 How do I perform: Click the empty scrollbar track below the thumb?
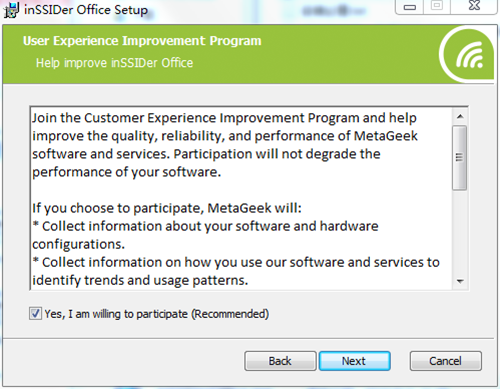460,232
